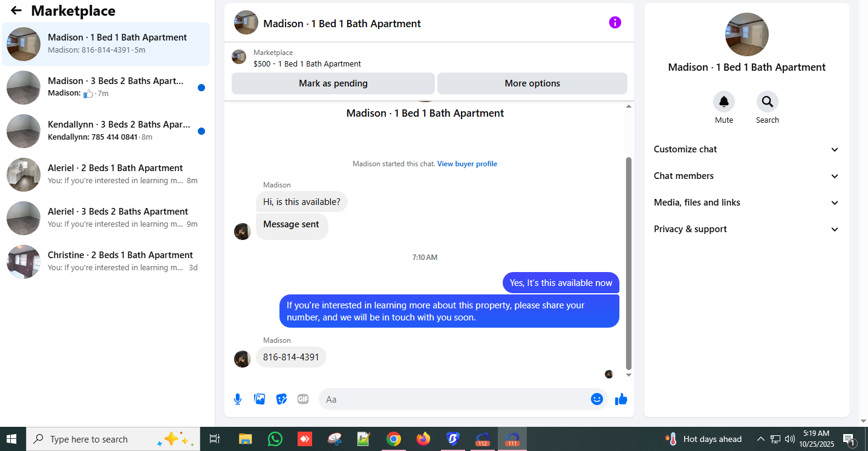The height and width of the screenshot is (451, 868).
Task: Click the chat message scrollbar
Action: pyautogui.click(x=628, y=263)
